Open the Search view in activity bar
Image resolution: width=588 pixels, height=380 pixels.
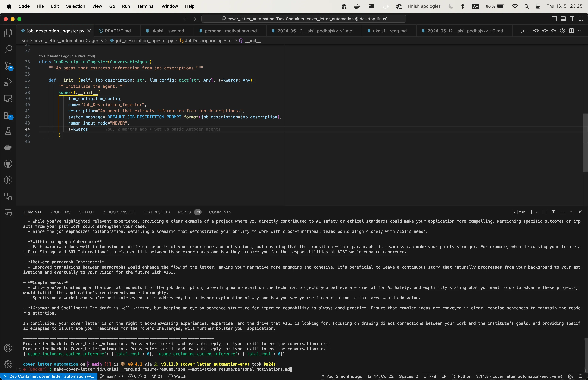[x=8, y=49]
